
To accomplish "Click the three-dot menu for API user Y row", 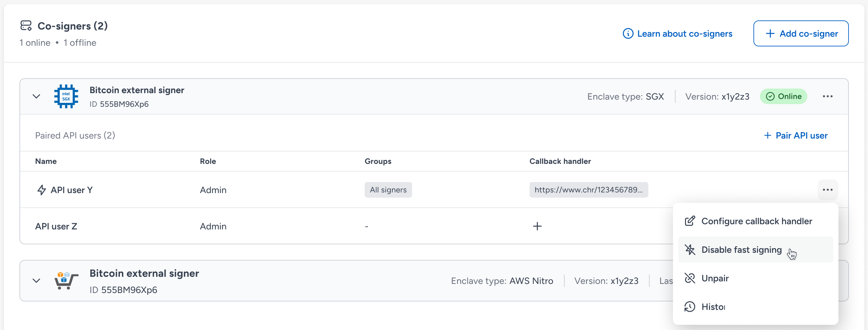I will [x=827, y=190].
